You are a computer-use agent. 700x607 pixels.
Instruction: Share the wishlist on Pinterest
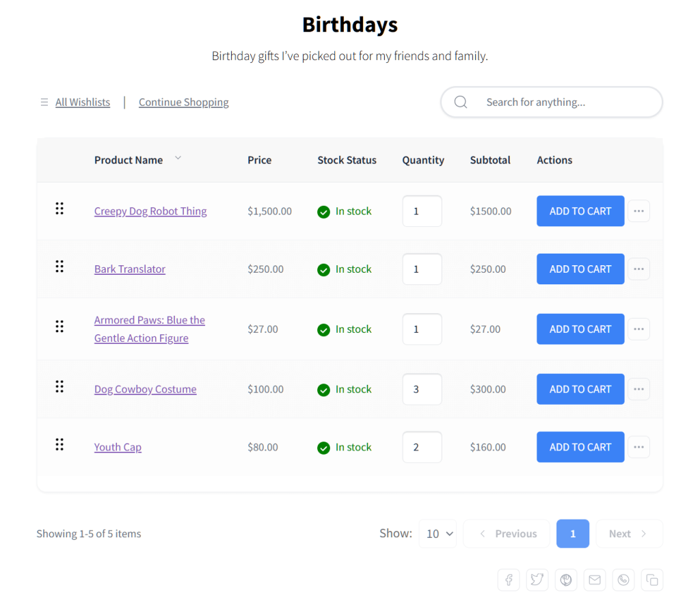coord(566,580)
